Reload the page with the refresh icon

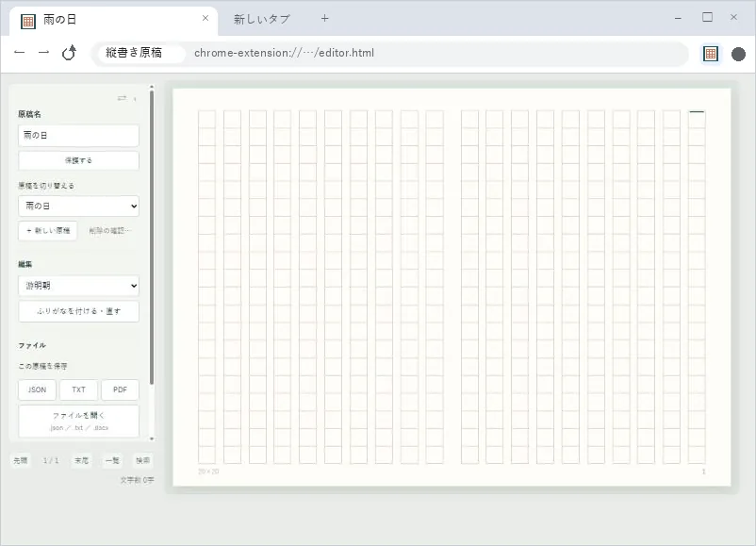tap(69, 53)
